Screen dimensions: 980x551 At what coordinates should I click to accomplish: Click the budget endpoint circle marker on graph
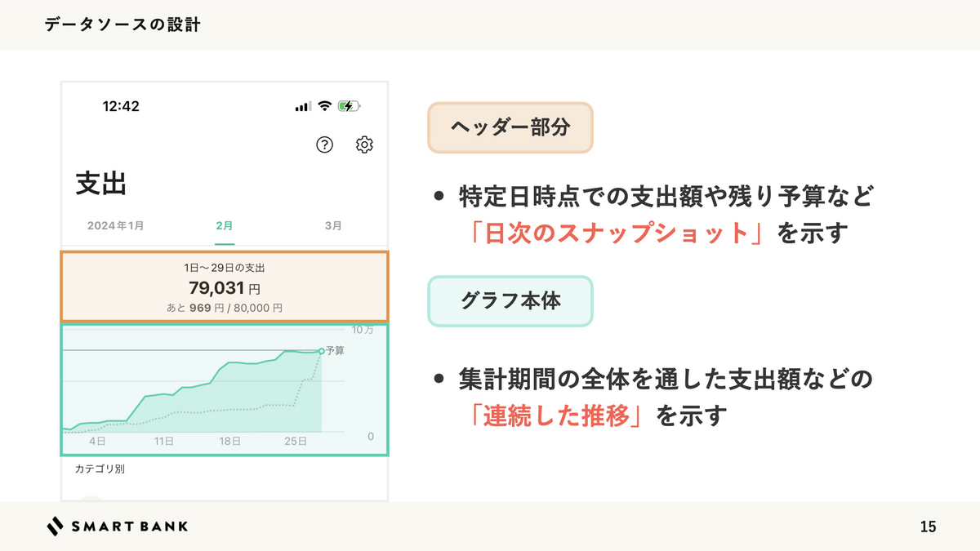click(x=321, y=351)
